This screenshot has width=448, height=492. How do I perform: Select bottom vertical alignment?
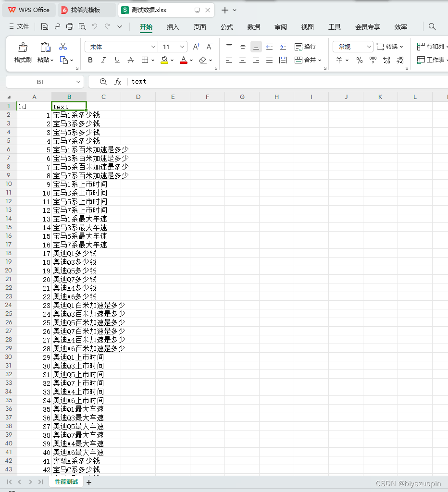tap(256, 47)
